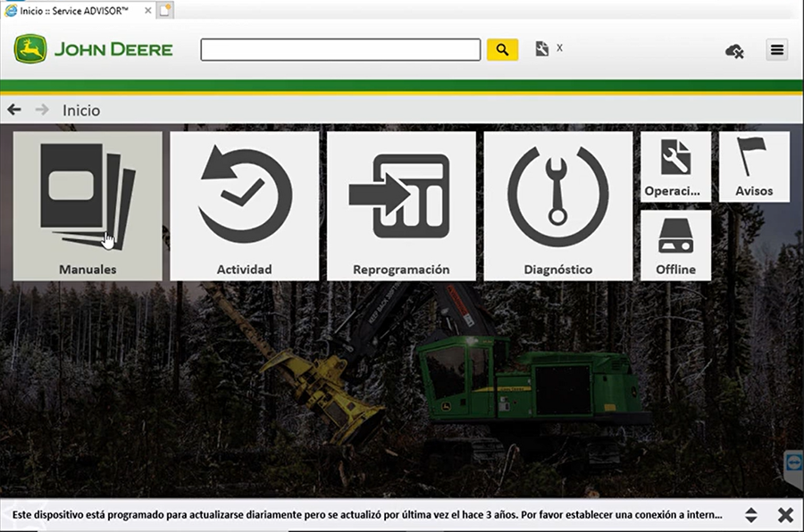
Task: Click the cloud disconnected status icon
Action: (734, 51)
